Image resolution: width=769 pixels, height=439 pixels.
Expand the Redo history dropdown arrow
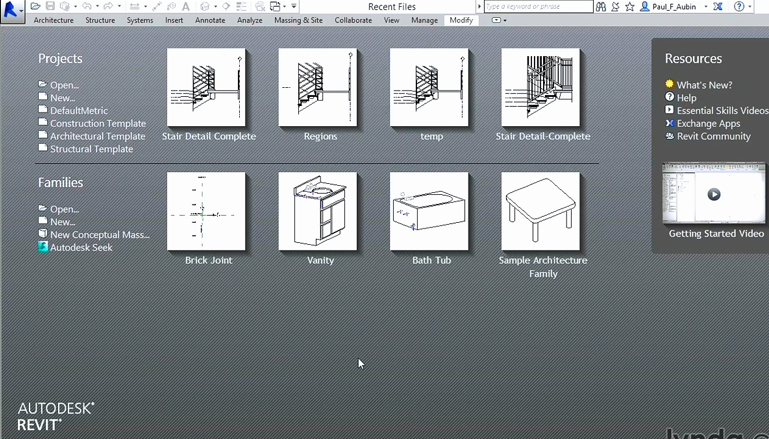(119, 6)
